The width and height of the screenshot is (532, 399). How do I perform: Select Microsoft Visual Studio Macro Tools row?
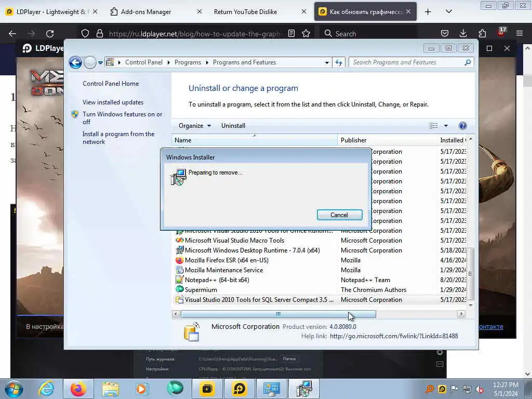click(x=321, y=240)
